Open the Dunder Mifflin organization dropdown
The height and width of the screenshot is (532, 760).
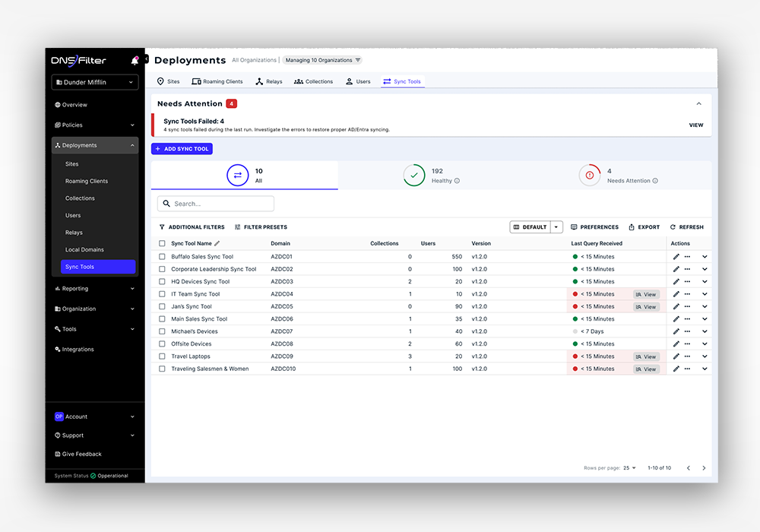(95, 82)
